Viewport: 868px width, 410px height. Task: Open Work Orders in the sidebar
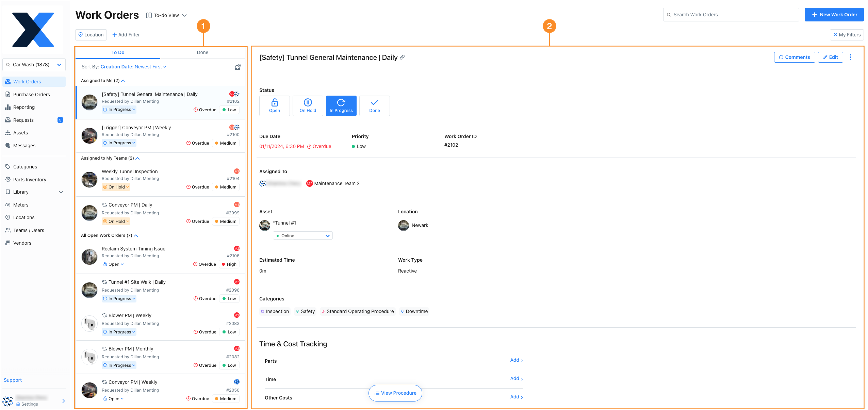pyautogui.click(x=34, y=82)
